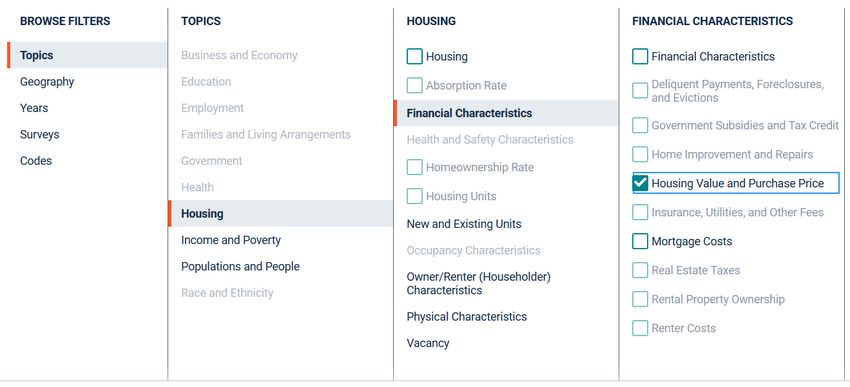Expand Income and Poverty topic

click(231, 240)
